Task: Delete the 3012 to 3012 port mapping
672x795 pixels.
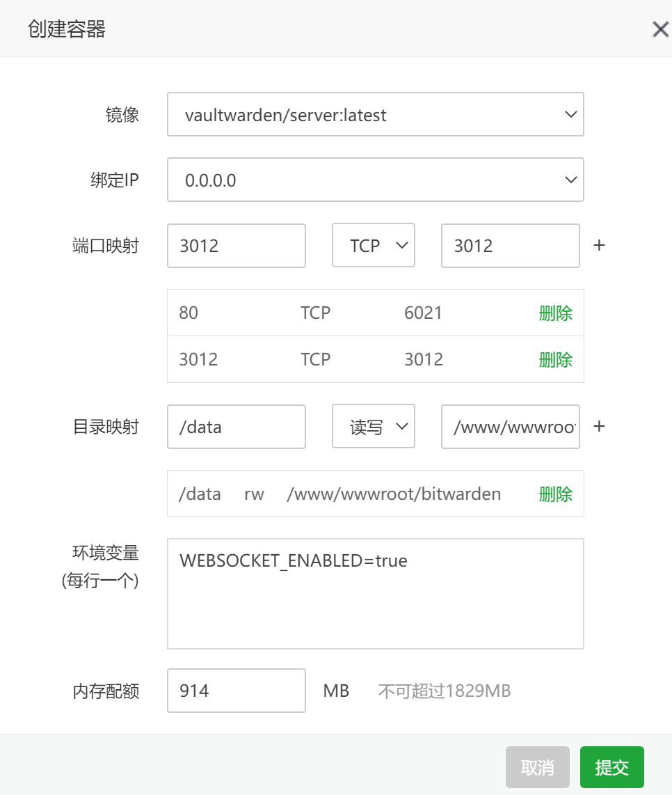Action: click(555, 360)
